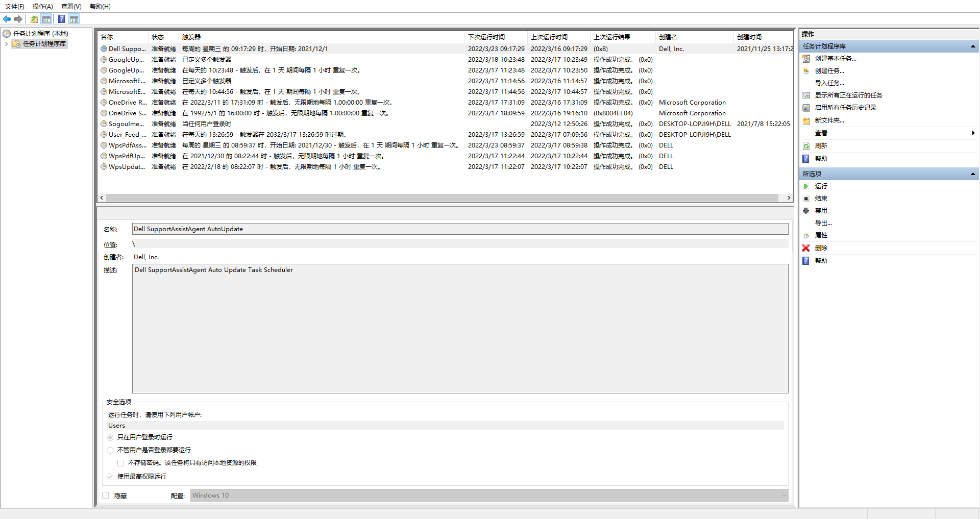
Task: Click the 禁用 action text
Action: pos(821,211)
